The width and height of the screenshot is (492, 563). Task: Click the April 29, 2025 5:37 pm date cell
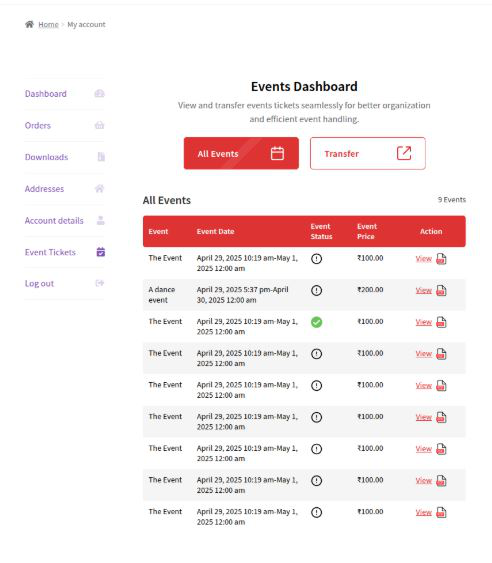242,295
